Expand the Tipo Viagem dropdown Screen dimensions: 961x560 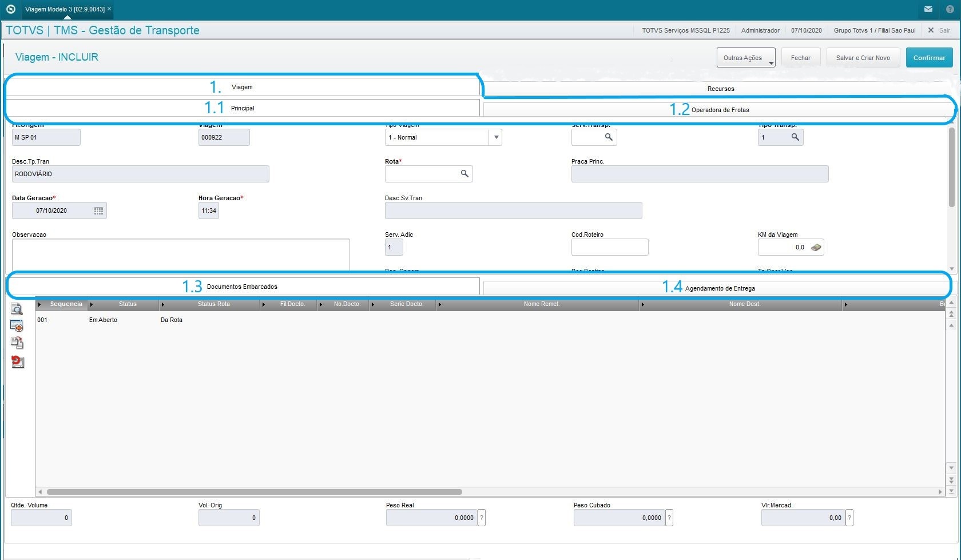click(496, 137)
